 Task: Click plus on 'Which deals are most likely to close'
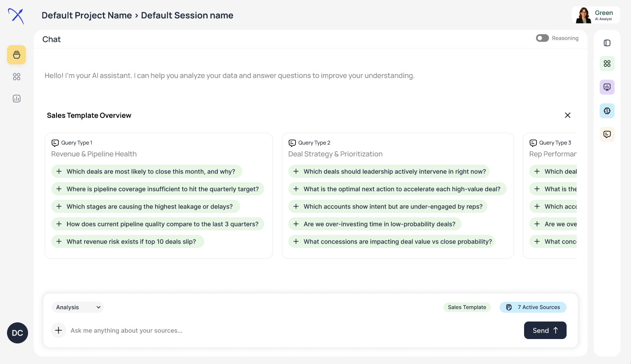[59, 171]
